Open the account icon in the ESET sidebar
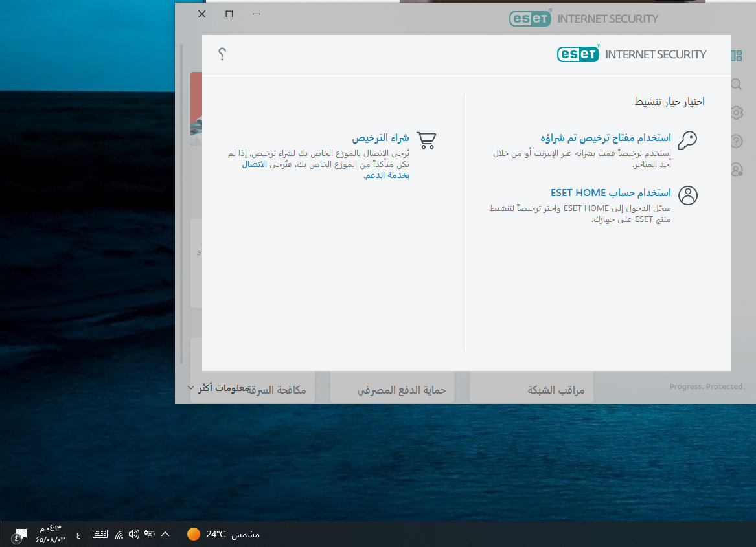 tap(736, 170)
